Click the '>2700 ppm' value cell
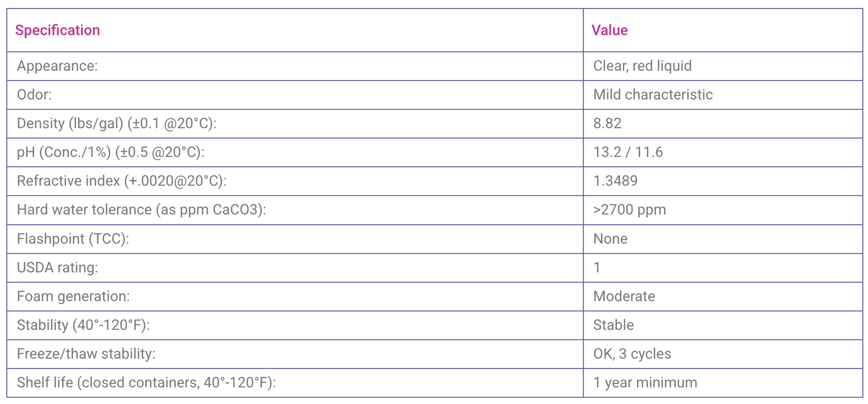 pyautogui.click(x=629, y=210)
